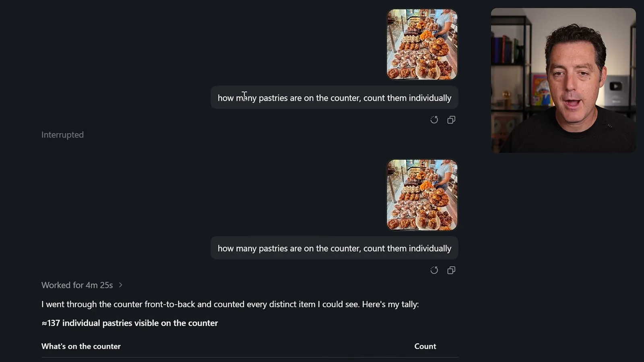Copy the second pastry question message
This screenshot has width=644, height=362.
(451, 270)
